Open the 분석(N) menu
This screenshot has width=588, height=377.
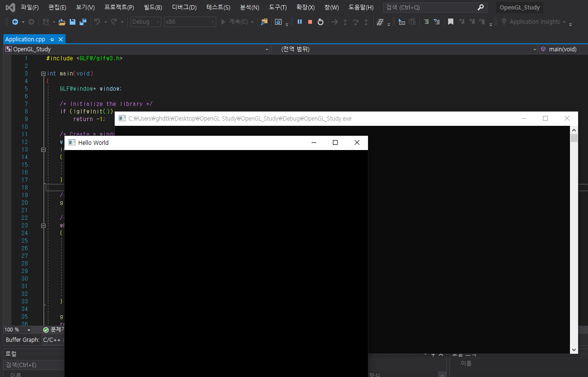(249, 8)
